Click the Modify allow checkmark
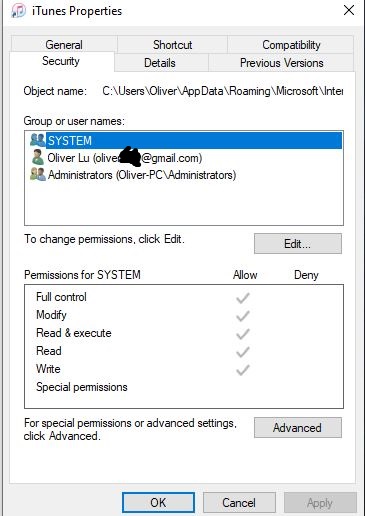The width and height of the screenshot is (365, 516). coord(243,316)
